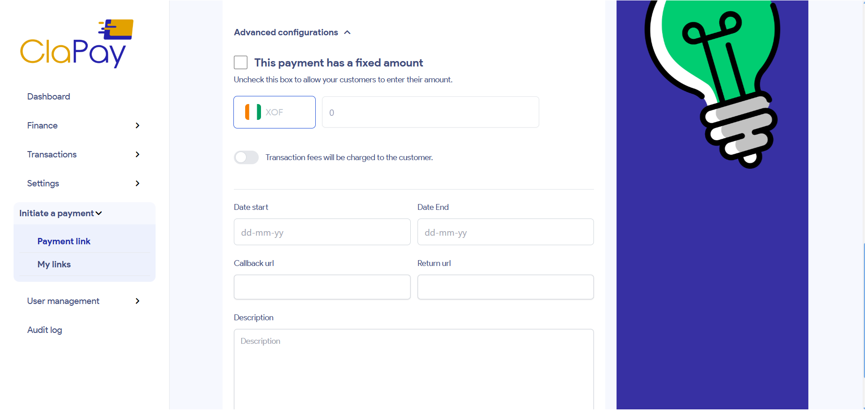Screen dimensions: 868x413
Task: Check the fixed amount payment checkbox
Action: click(x=240, y=62)
